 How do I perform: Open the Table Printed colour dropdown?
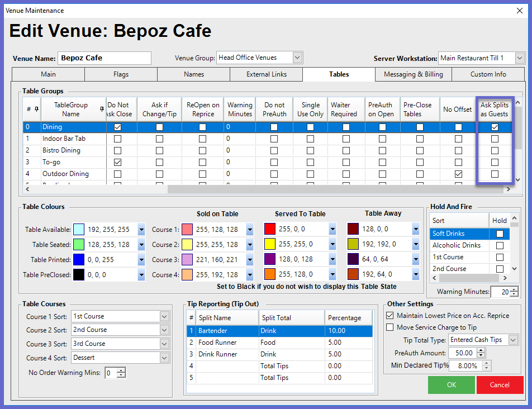141,260
